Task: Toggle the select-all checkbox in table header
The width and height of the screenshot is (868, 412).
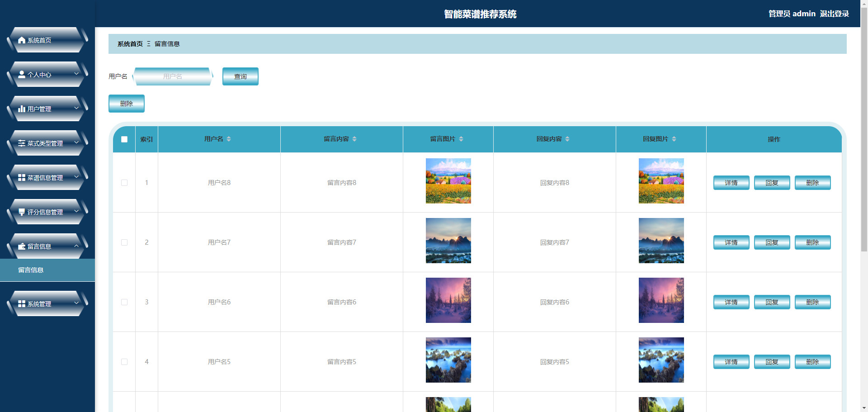Action: coord(124,139)
